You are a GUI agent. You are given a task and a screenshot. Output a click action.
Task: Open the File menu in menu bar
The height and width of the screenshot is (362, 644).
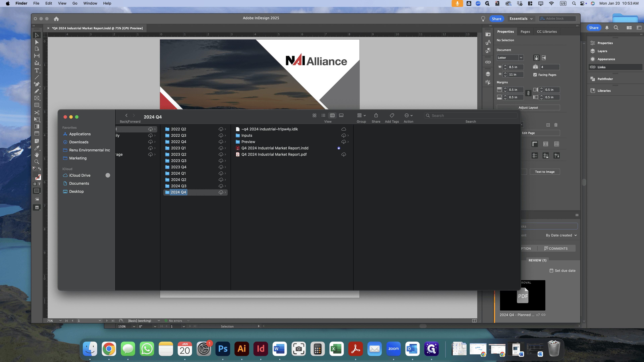click(x=36, y=3)
